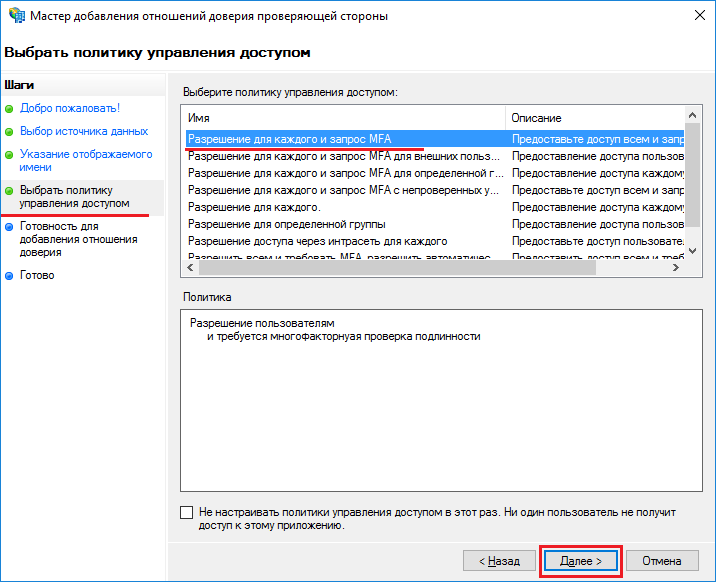Click the blue bullet beside «Готовность для добавления»
The image size is (716, 582).
coord(9,227)
